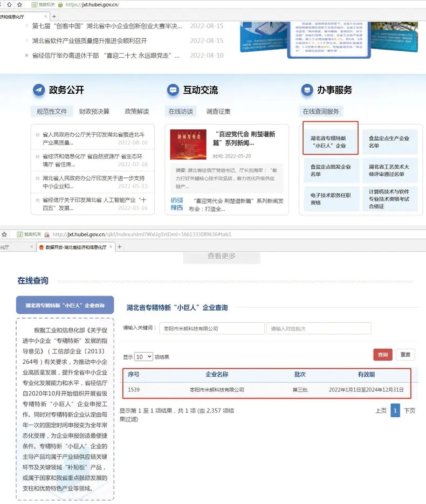Click the 互动交流 chat bubble icon
The width and height of the screenshot is (426, 504).
(173, 89)
